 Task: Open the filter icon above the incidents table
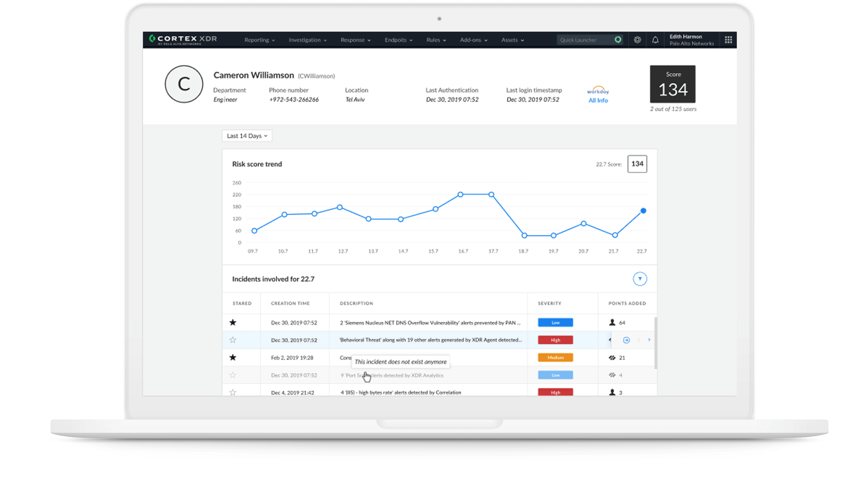[640, 279]
